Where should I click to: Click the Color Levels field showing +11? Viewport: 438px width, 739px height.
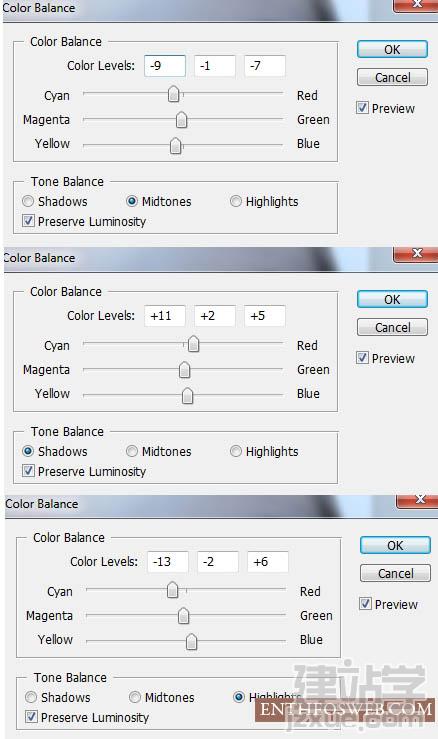coord(165,316)
